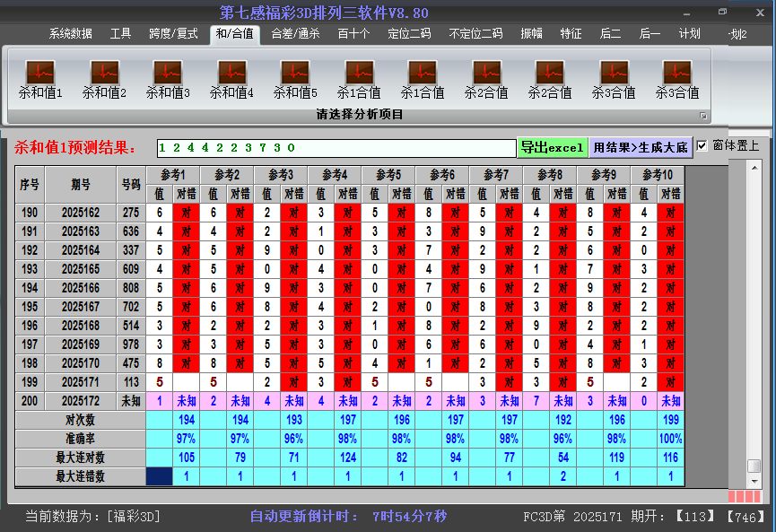Click the table scrollbar down arrow
Image resolution: width=776 pixels, height=532 pixels.
[754, 481]
